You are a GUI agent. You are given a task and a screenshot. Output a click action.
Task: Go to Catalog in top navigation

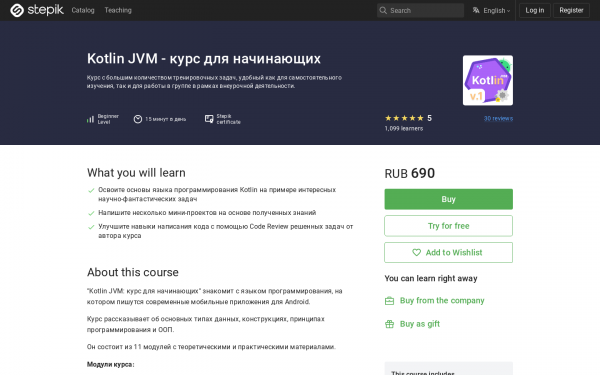pos(83,10)
